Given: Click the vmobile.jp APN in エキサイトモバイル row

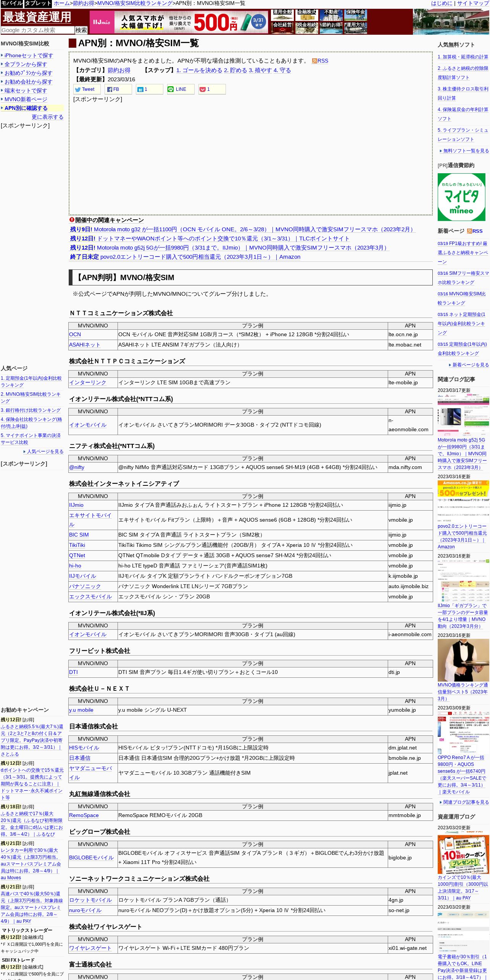Looking at the screenshot, I should click(401, 520).
